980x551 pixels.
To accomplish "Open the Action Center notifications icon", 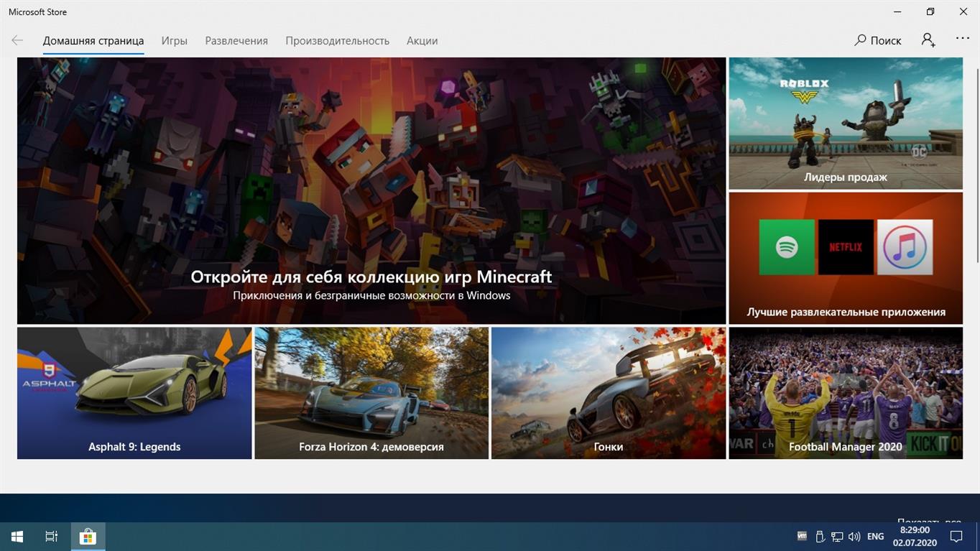I will [x=956, y=537].
